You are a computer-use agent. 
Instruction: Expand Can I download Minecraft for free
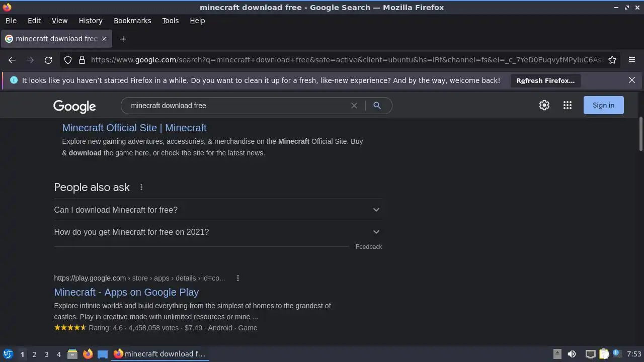pyautogui.click(x=218, y=210)
